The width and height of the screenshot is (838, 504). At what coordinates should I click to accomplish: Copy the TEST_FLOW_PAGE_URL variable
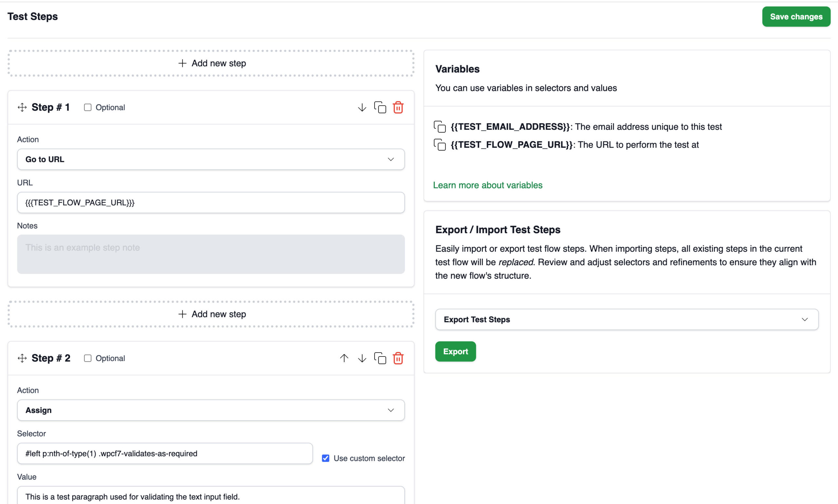point(440,145)
